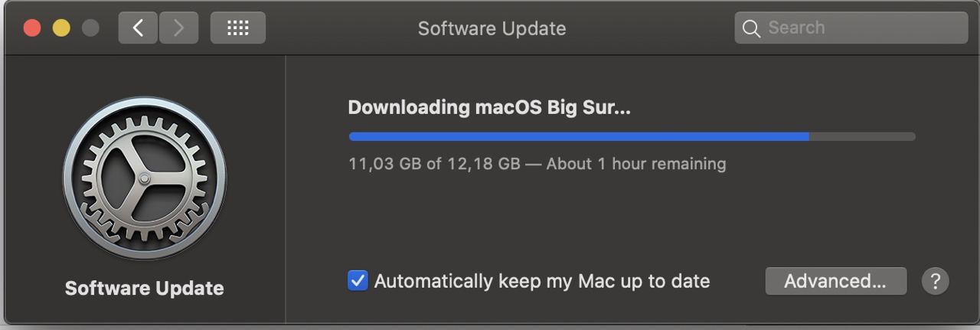980x330 pixels.
Task: Click the Software Update label below the gear
Action: pos(145,289)
